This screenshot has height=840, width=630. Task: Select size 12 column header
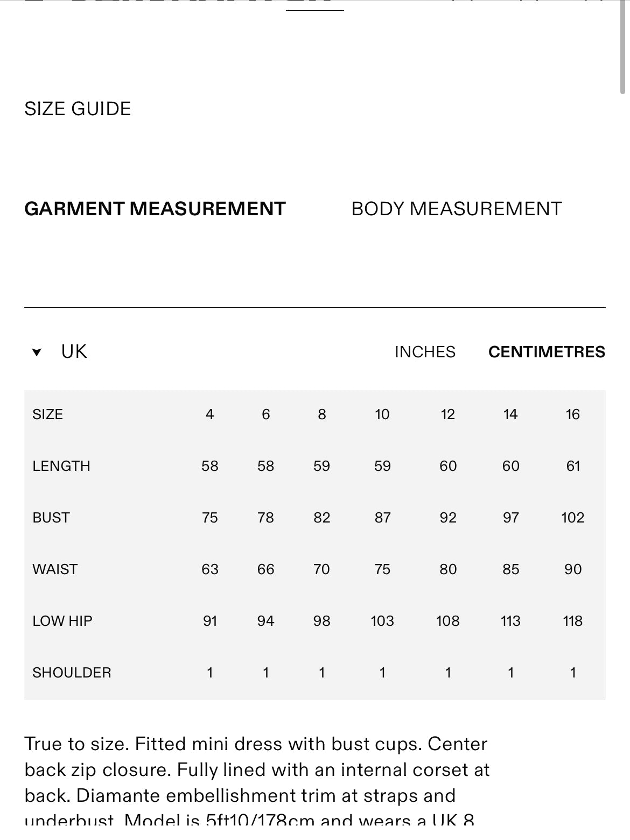[448, 414]
